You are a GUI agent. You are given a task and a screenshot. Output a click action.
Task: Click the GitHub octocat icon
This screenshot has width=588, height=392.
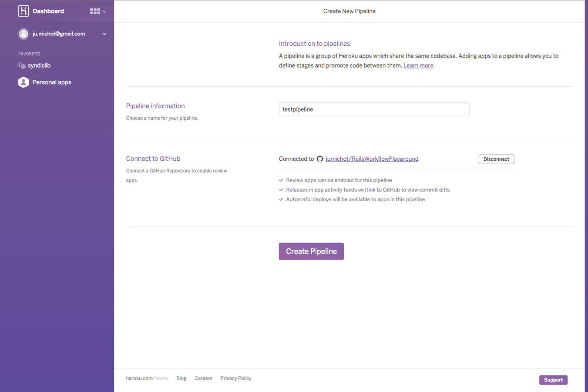320,159
